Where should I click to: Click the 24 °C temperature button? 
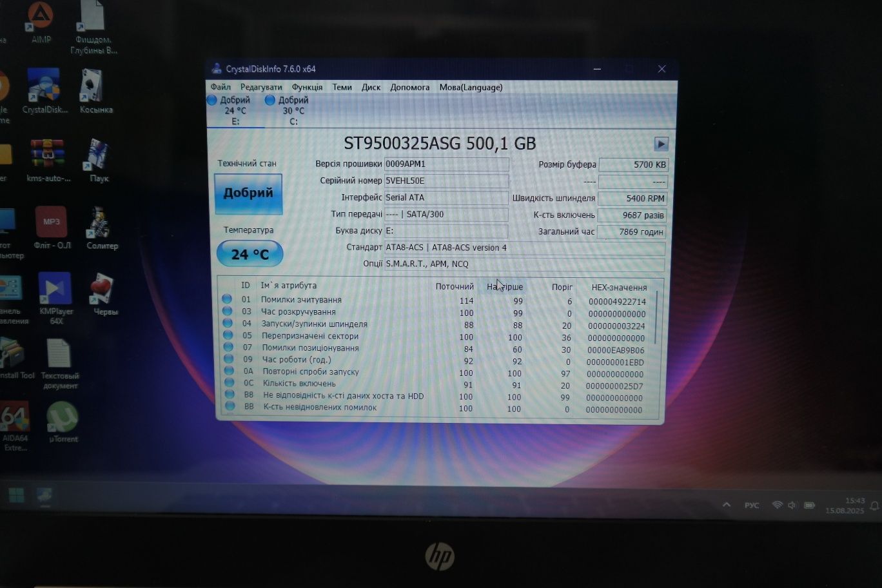tap(250, 254)
